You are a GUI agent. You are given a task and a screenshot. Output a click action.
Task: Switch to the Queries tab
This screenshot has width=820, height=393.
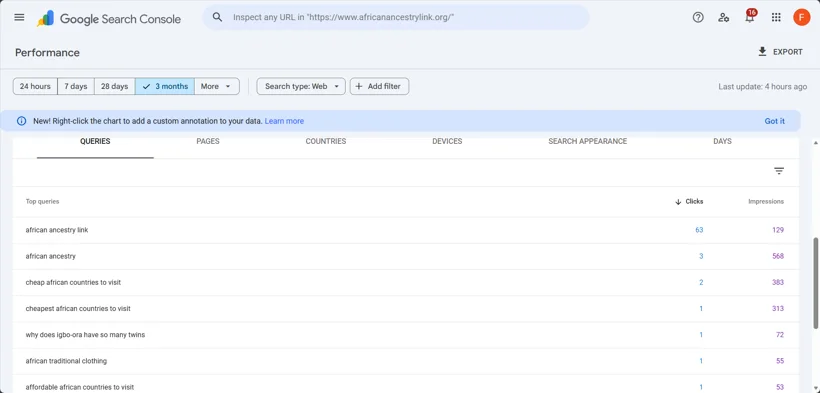(x=95, y=141)
